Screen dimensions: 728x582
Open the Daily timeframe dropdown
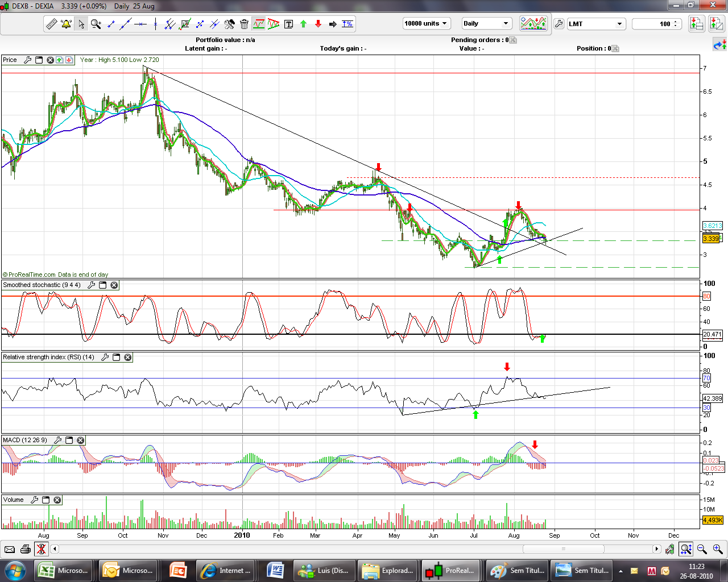tap(487, 23)
